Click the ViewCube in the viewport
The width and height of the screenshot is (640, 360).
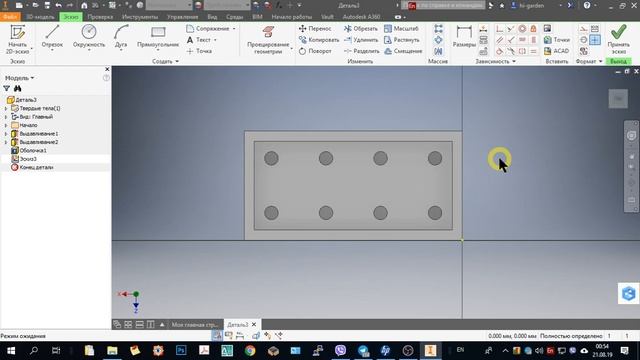tap(618, 98)
